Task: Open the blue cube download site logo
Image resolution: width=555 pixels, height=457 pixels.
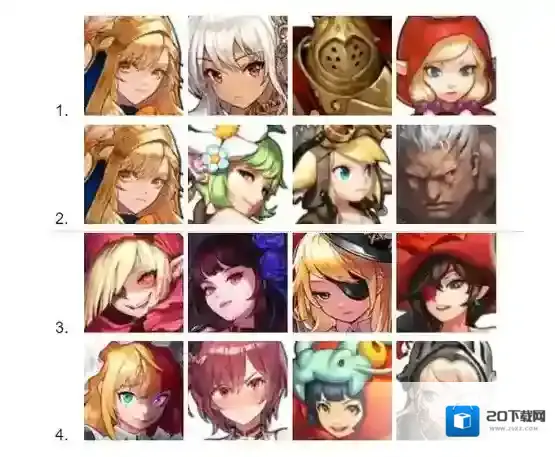Action: coord(463,421)
